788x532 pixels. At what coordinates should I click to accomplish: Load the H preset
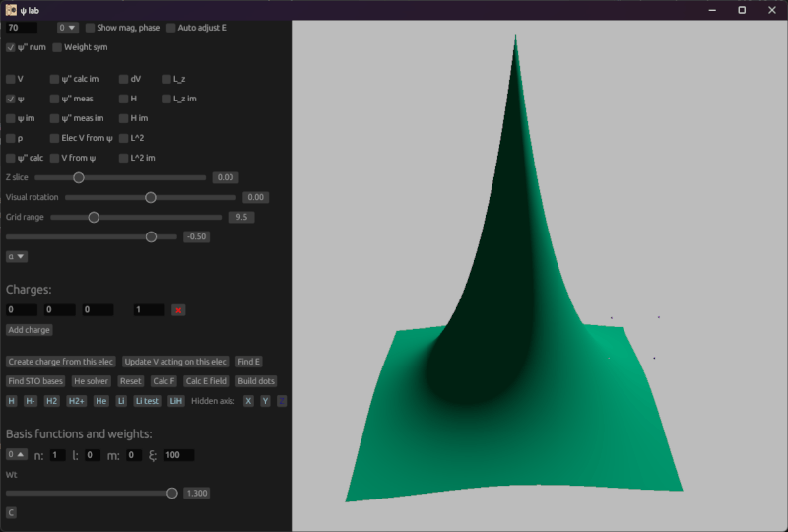[x=12, y=401]
